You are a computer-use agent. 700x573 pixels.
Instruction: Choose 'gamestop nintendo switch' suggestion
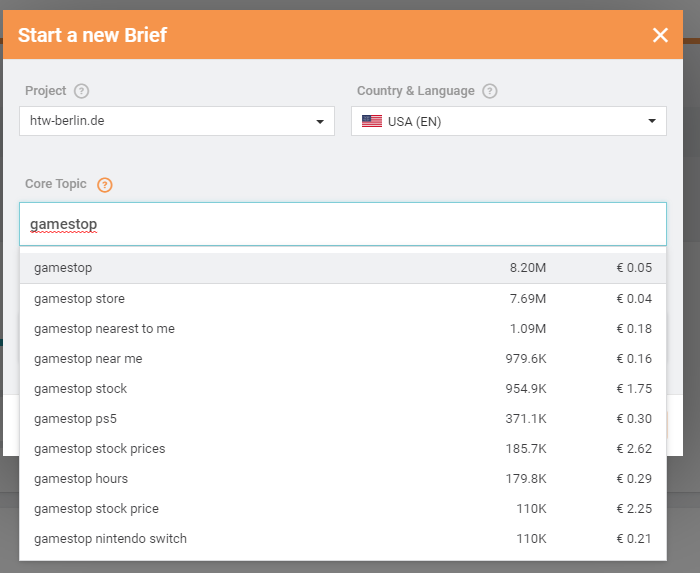tap(343, 539)
